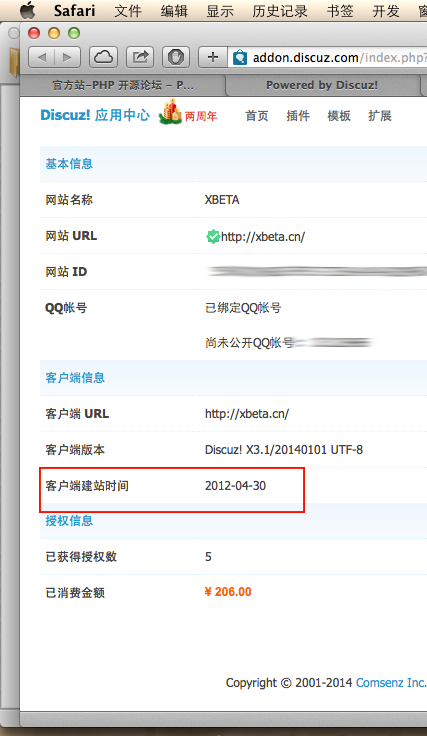Click the site favicon in address bar
427x736 pixels.
(240, 58)
